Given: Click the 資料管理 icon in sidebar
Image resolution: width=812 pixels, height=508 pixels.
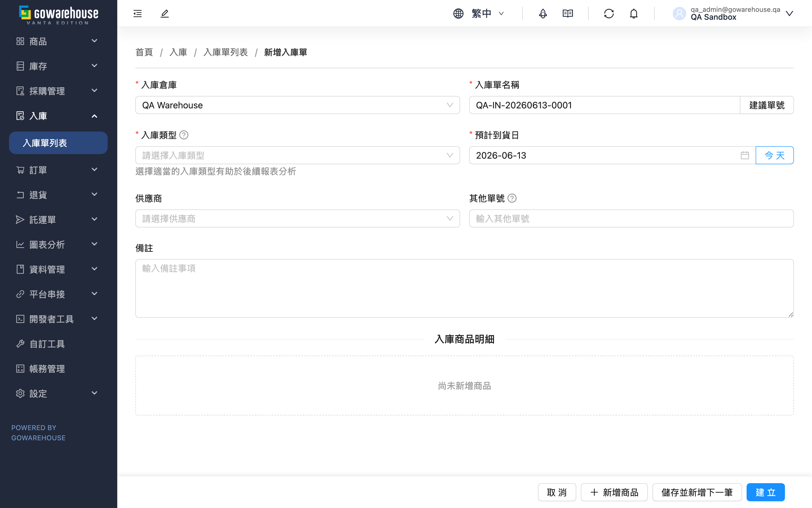Looking at the screenshot, I should (20, 270).
